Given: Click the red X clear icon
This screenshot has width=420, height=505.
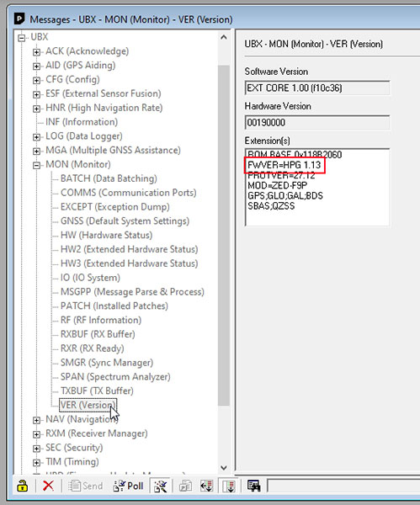Looking at the screenshot, I should 48,486.
